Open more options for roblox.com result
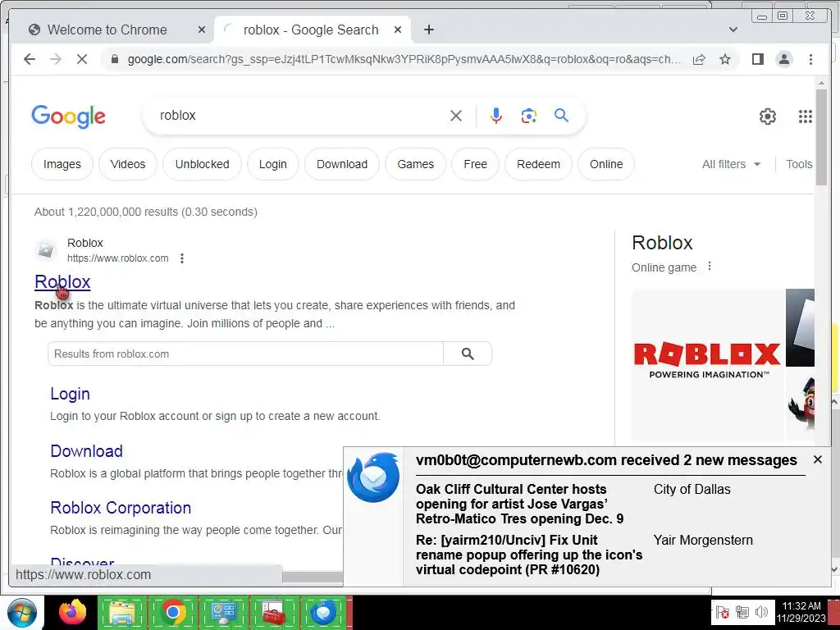Screen dimensions: 840x630 [182, 258]
